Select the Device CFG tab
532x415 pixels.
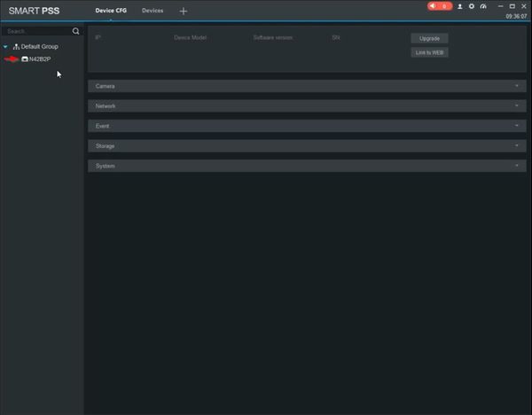(x=111, y=11)
